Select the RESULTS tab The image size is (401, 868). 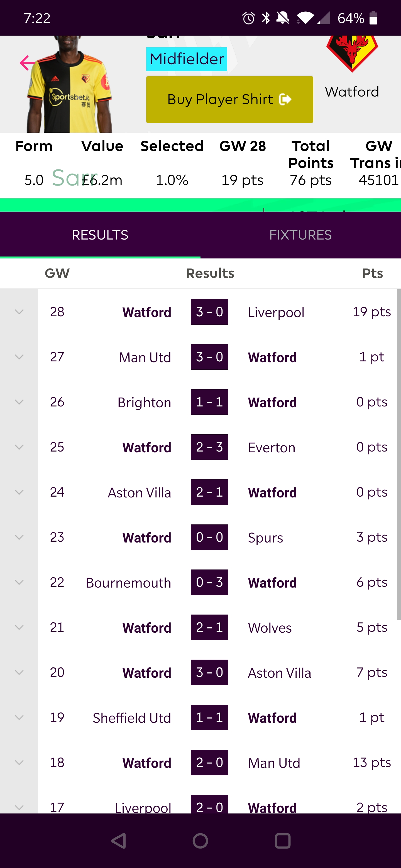click(100, 235)
